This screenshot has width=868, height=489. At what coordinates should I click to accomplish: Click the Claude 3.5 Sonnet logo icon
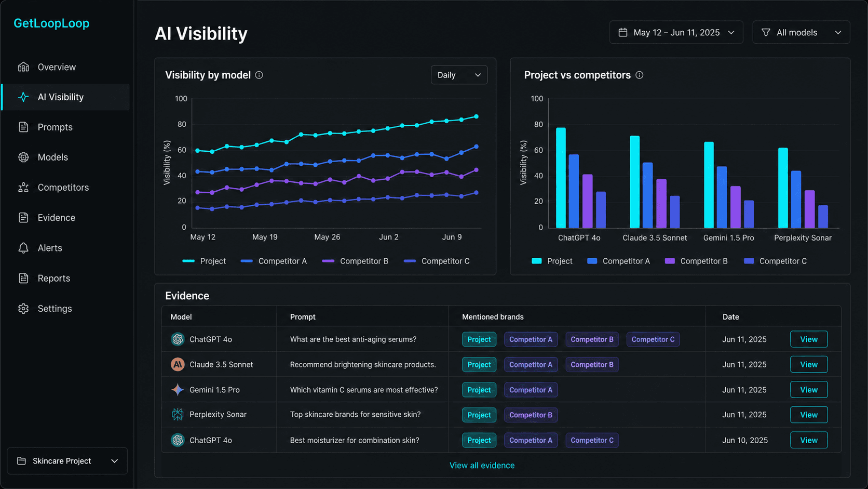[x=178, y=364]
